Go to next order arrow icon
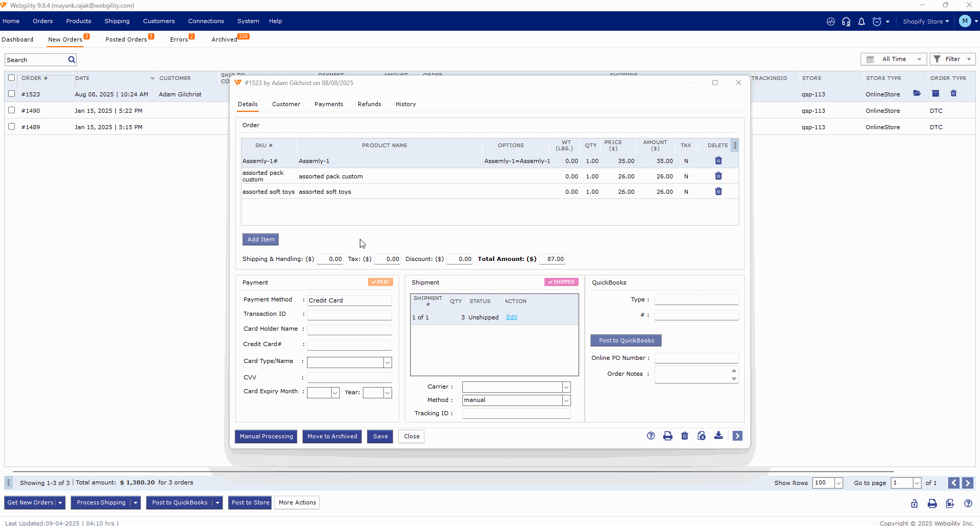Screen dimensions: 980x526 point(737,436)
